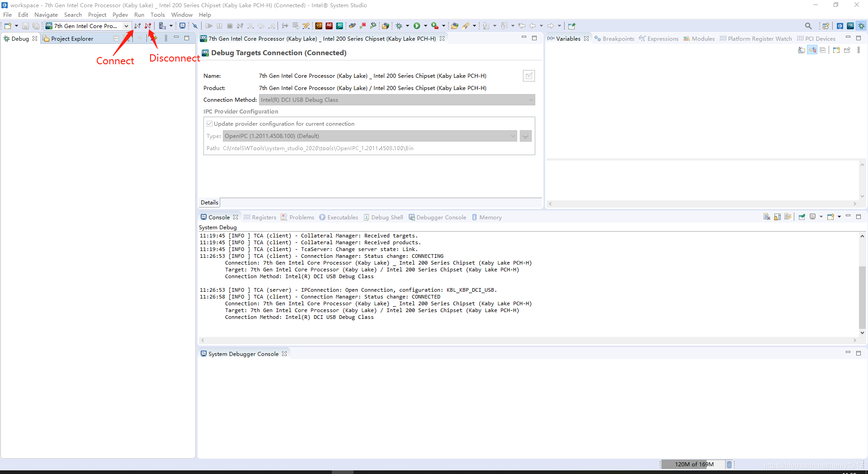The height and width of the screenshot is (474, 868).
Task: Click the edit connection name icon
Action: pyautogui.click(x=529, y=76)
